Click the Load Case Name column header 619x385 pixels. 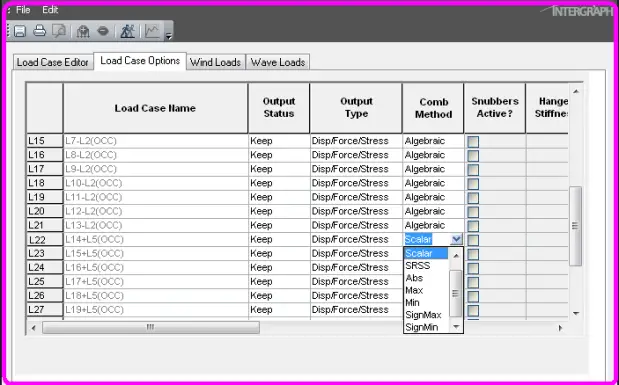tap(156, 108)
